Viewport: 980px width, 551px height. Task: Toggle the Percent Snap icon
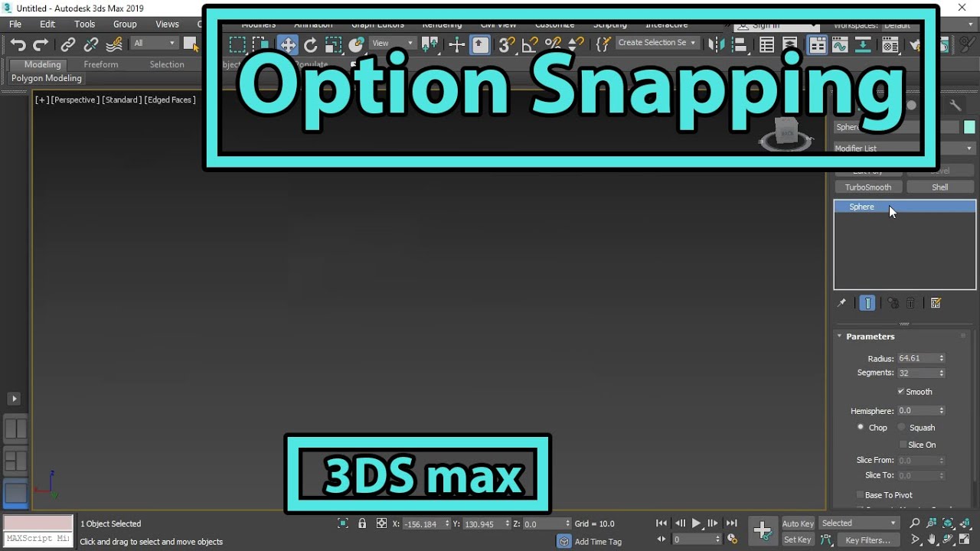pos(552,44)
